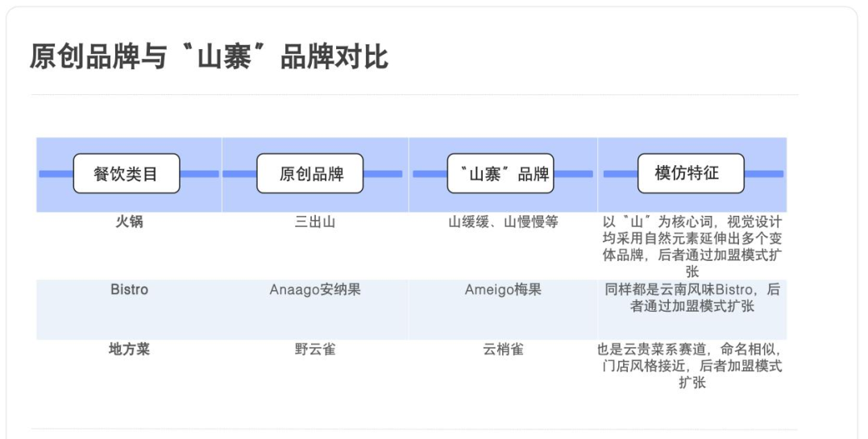Click the 野云雀 brand cell
Image resolution: width=868 pixels, height=439 pixels.
pyautogui.click(x=315, y=350)
